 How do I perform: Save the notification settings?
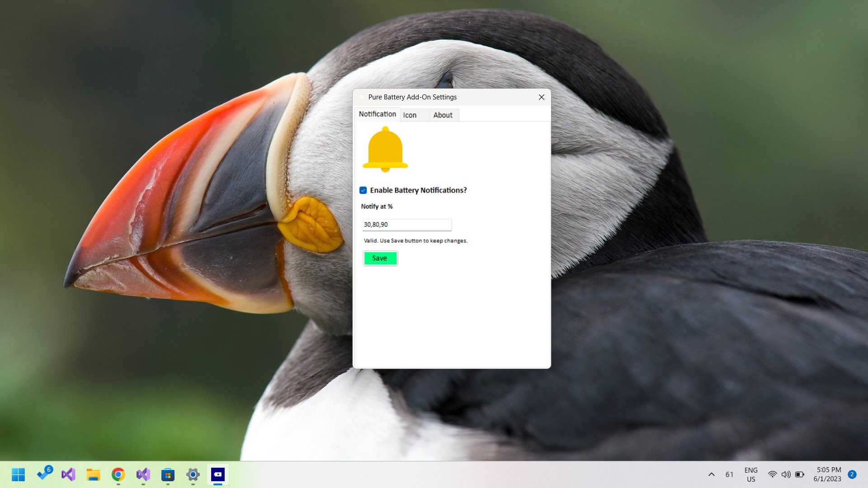coord(380,258)
